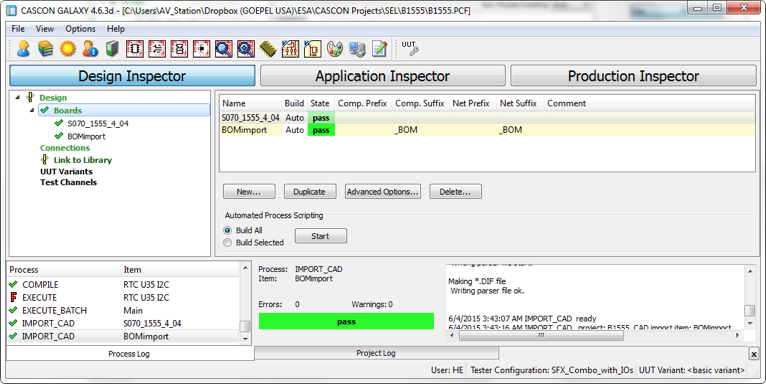Select EXECUTE_BATCH Main process row

pyautogui.click(x=123, y=310)
